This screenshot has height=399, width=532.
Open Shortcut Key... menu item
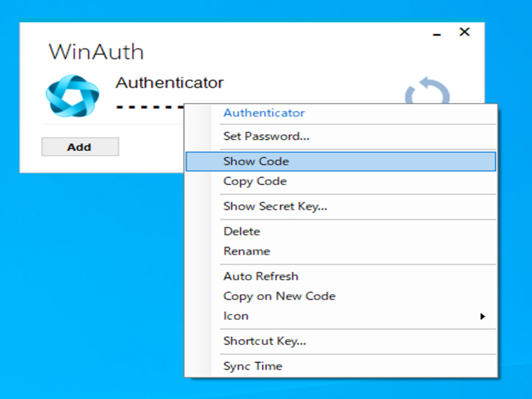coord(340,341)
